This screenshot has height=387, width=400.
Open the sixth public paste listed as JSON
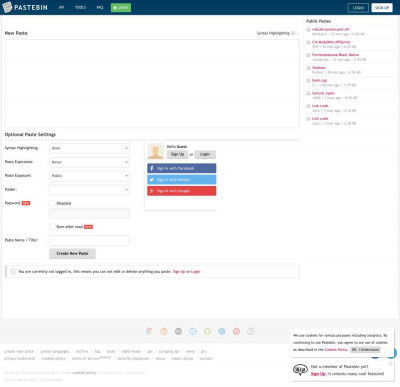(323, 93)
